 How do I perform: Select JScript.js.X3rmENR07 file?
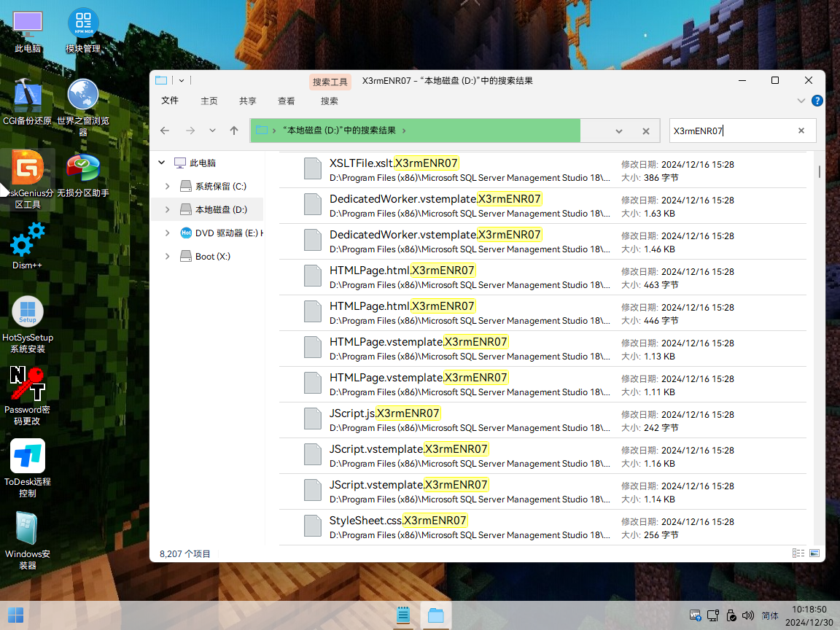click(x=542, y=421)
